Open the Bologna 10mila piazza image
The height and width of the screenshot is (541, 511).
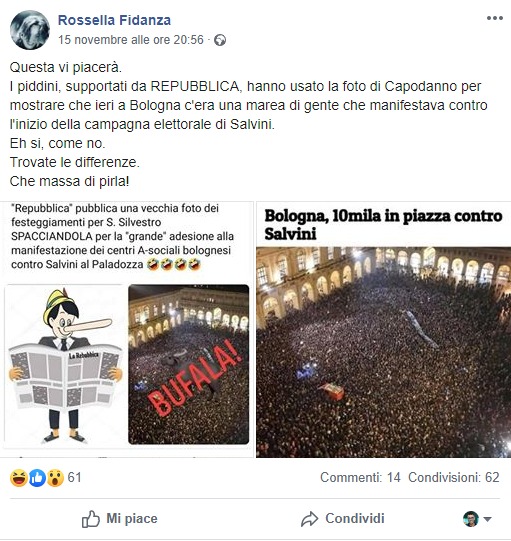click(383, 329)
